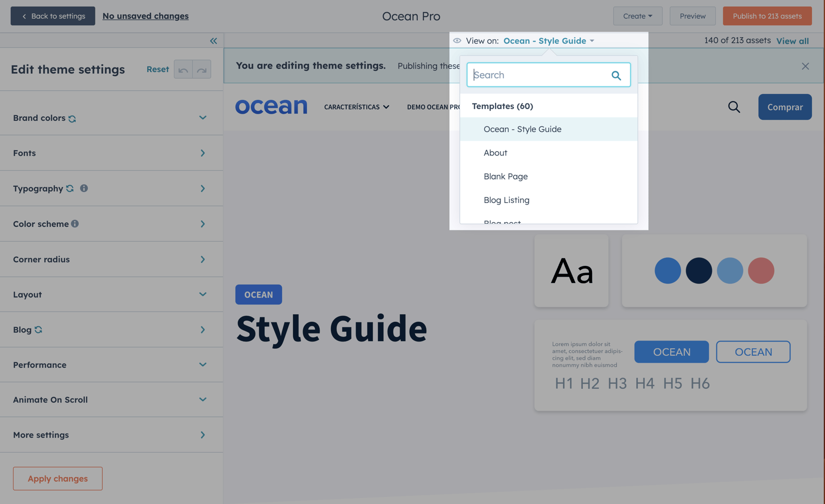Viewport: 825px width, 504px height.
Task: Open the Create dropdown
Action: click(638, 16)
